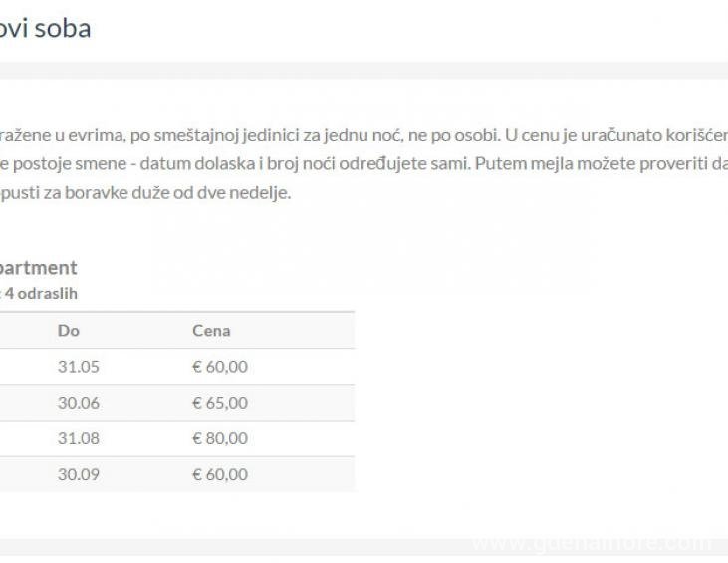The image size is (728, 563).
Task: Click the € 60,00 price in the 31.05 row
Action: [x=220, y=367]
